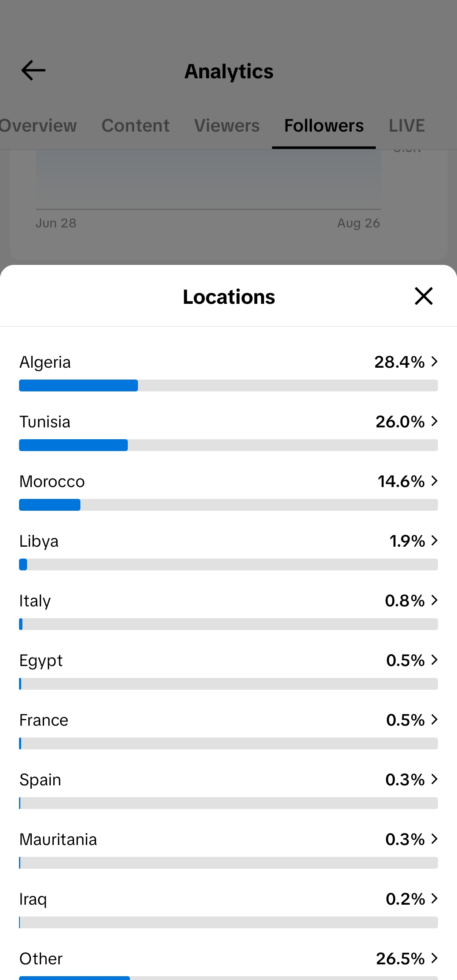Click the Tunisia progress bar
The height and width of the screenshot is (980, 457).
228,445
